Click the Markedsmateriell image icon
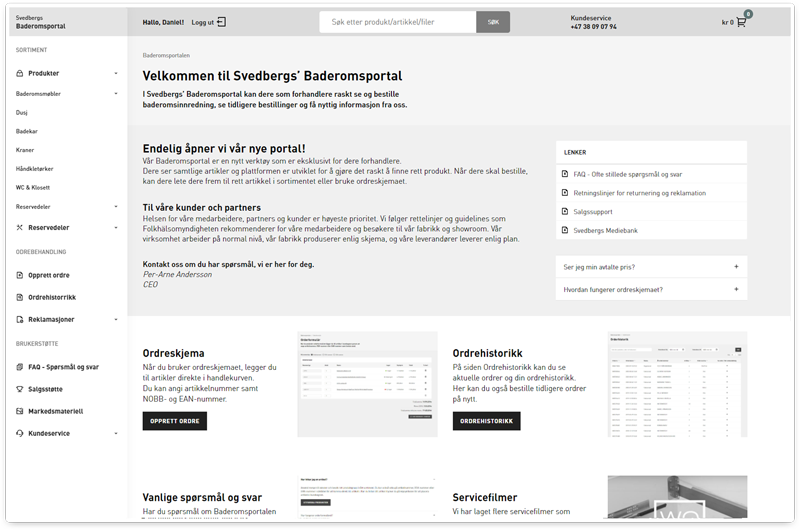The height and width of the screenshot is (530, 800). (x=19, y=411)
